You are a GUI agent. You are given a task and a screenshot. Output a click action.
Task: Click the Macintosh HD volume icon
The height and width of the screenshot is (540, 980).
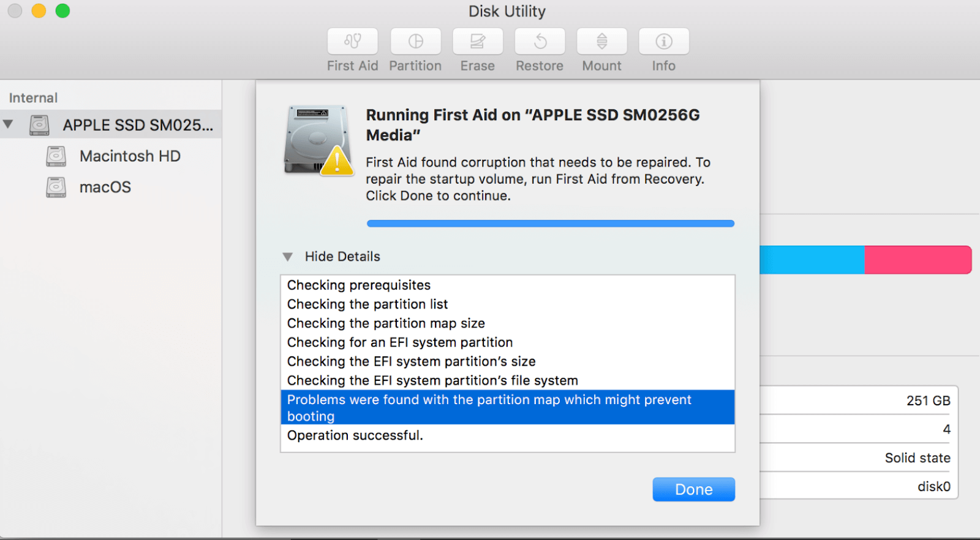[x=56, y=156]
